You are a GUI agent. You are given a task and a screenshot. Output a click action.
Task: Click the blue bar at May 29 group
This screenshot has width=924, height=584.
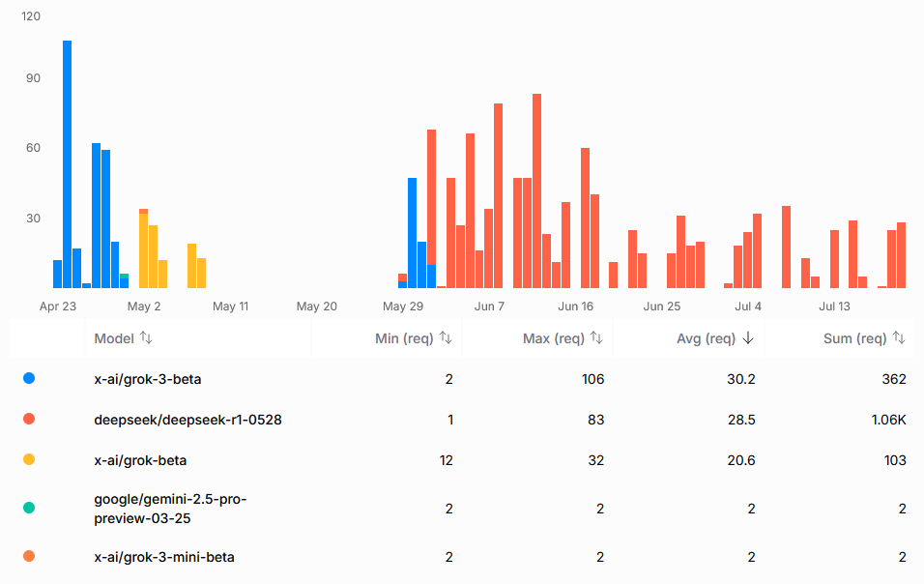(x=412, y=233)
